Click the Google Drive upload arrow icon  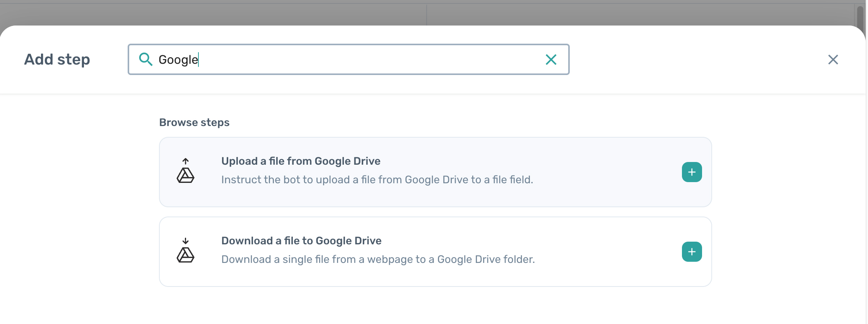pos(186,171)
